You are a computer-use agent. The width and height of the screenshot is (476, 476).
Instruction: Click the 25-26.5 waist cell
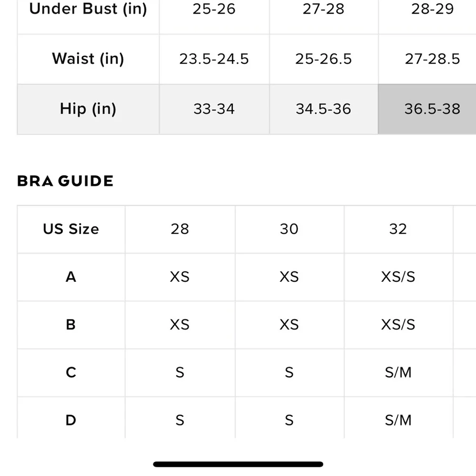click(x=323, y=59)
